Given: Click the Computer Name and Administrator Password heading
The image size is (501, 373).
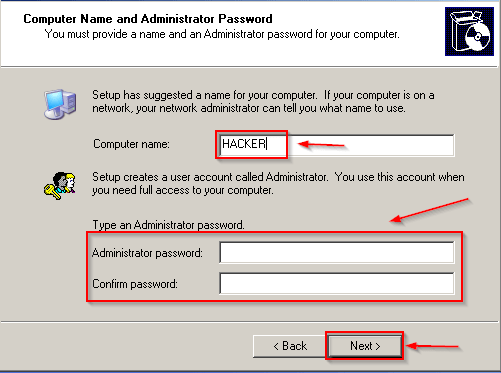Looking at the screenshot, I should click(x=148, y=19).
